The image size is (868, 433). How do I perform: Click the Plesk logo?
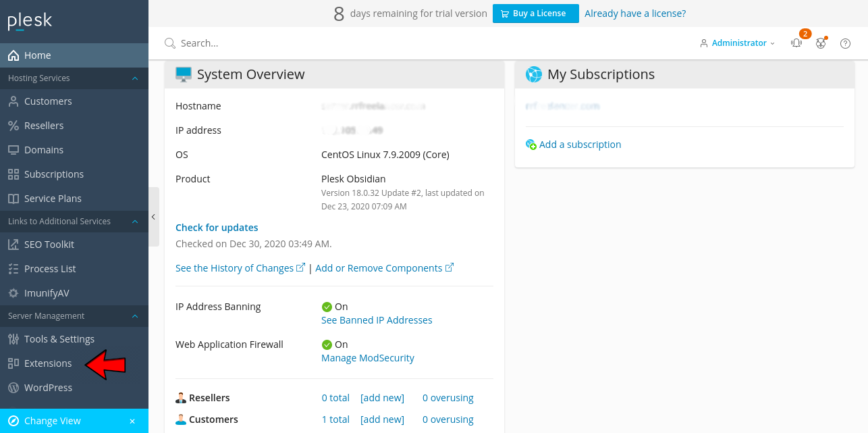click(x=30, y=21)
